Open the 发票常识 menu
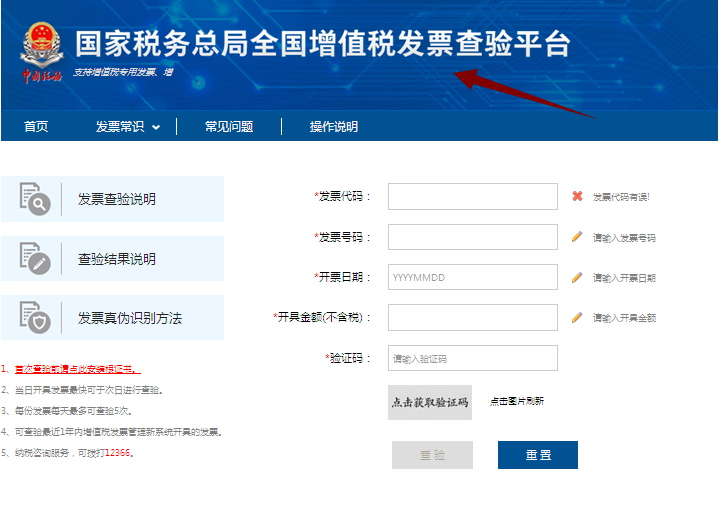The height and width of the screenshot is (510, 727). tap(120, 126)
